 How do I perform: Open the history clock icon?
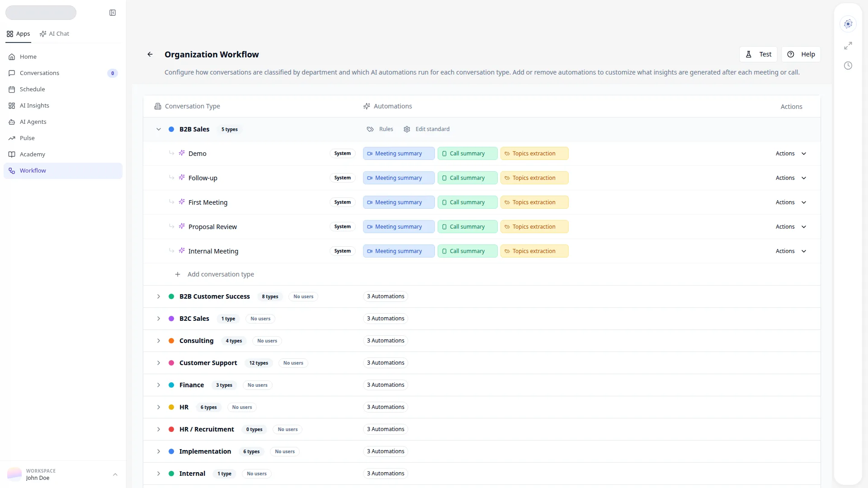point(848,66)
